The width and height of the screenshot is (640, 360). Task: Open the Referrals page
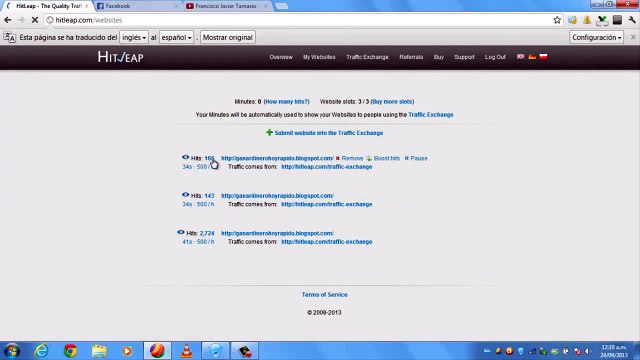click(x=411, y=57)
